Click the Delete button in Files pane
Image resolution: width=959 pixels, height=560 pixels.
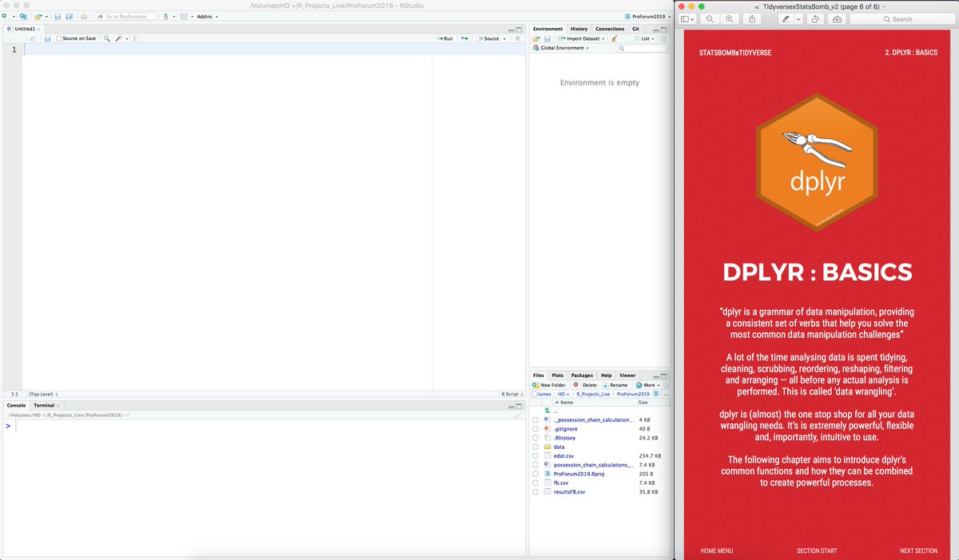coord(584,385)
